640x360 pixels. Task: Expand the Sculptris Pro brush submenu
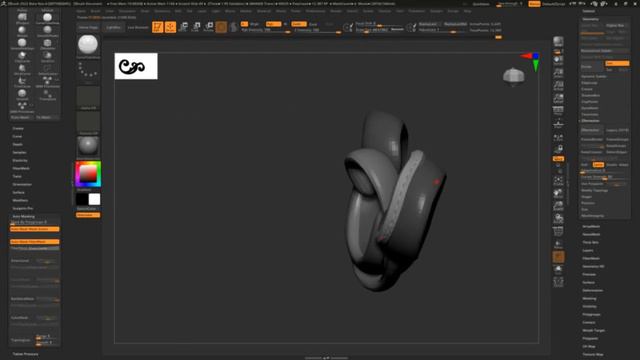point(22,208)
